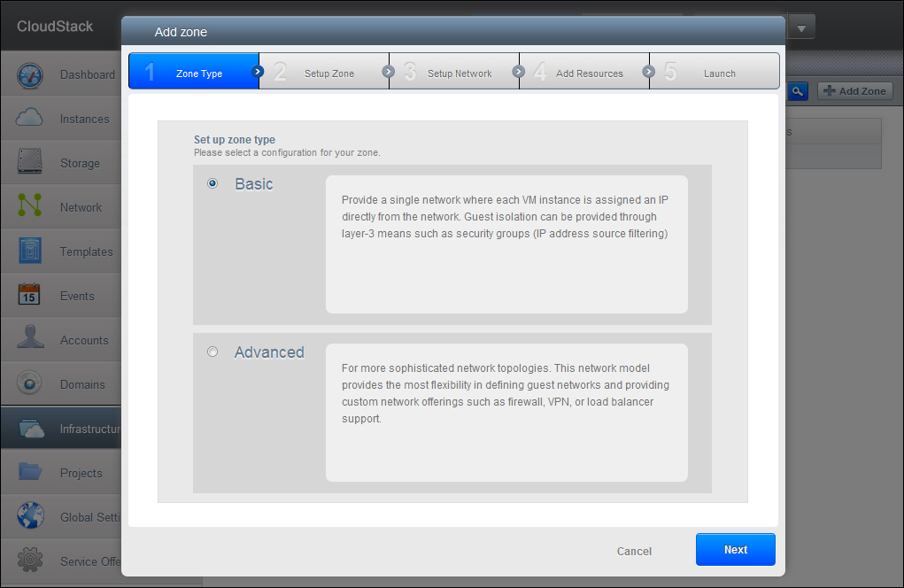
Task: Select the Accounts person icon
Action: click(x=30, y=340)
